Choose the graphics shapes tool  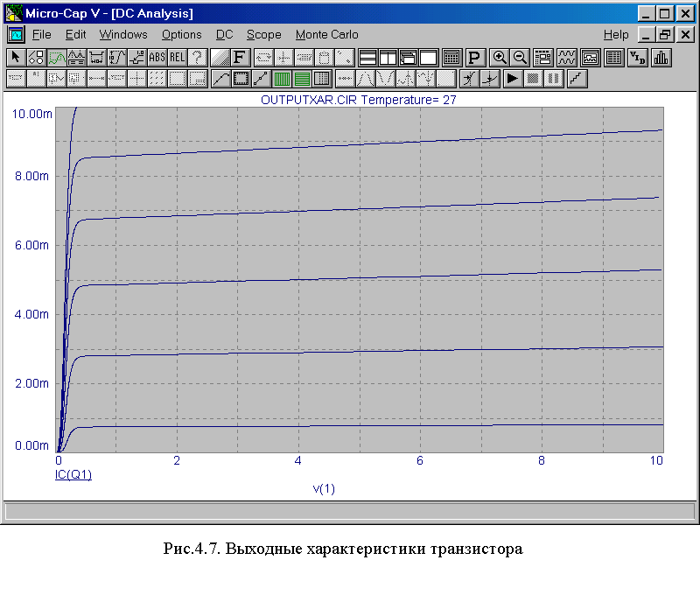pyautogui.click(x=36, y=58)
